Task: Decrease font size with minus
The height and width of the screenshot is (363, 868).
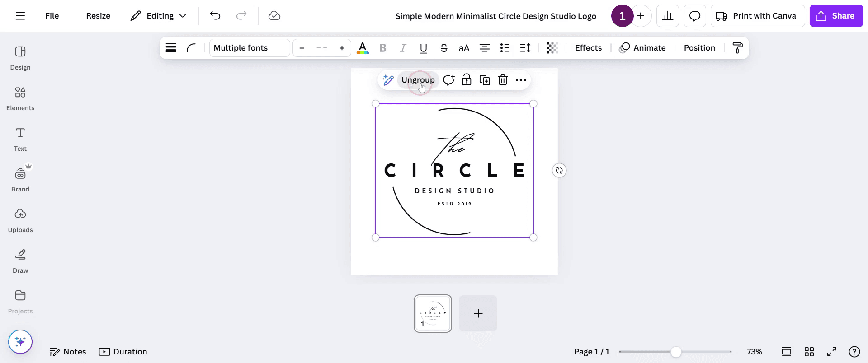Action: click(302, 48)
